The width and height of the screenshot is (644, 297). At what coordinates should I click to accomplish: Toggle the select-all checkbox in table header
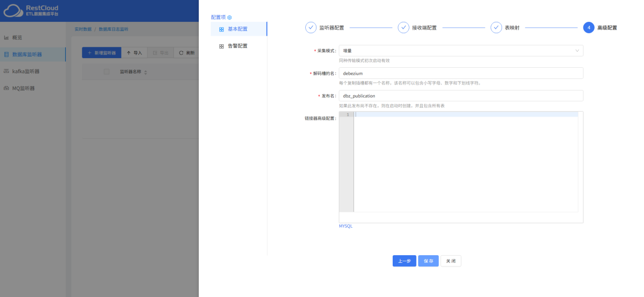[x=106, y=72]
